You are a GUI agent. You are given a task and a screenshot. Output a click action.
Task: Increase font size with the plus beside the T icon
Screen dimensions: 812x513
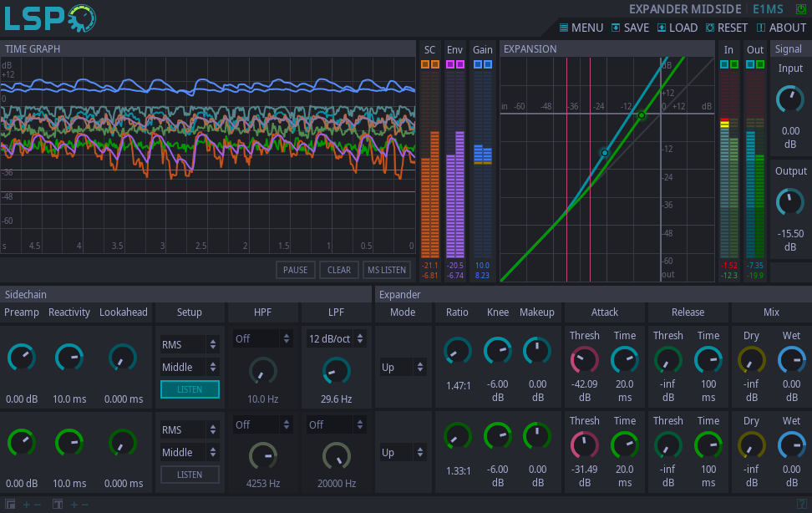pos(74,505)
